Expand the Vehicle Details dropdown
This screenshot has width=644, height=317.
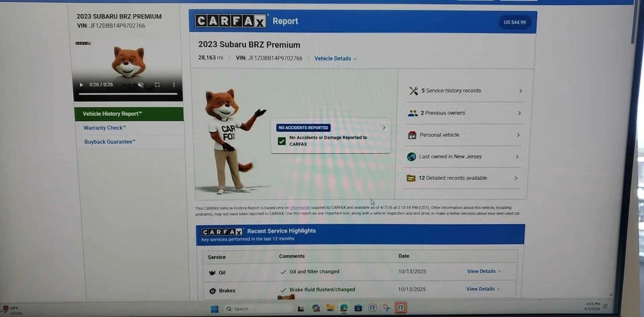tap(335, 58)
